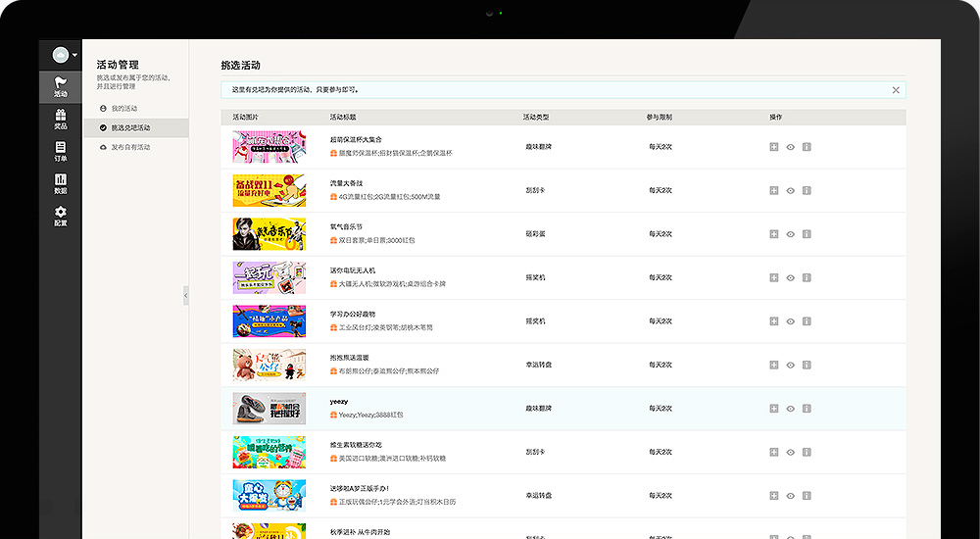The image size is (980, 539).
Task: Click add icon for 超萌保温杯大集合 row
Action: coord(774,147)
